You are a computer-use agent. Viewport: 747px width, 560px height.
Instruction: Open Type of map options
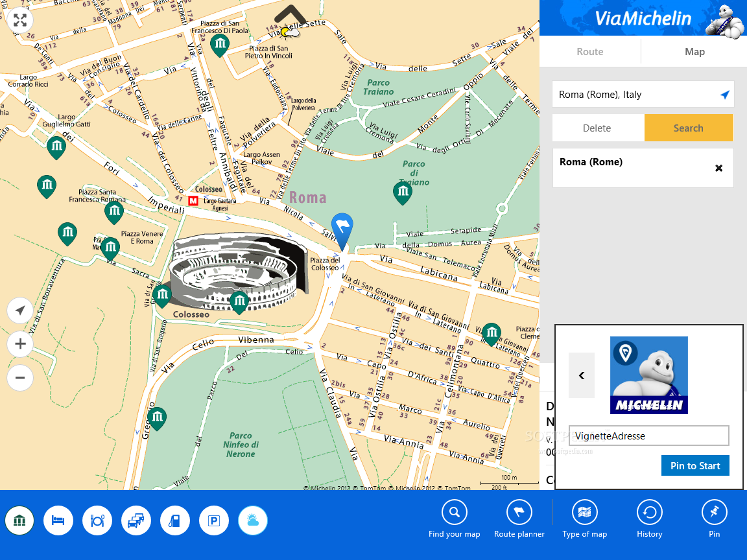[584, 520]
